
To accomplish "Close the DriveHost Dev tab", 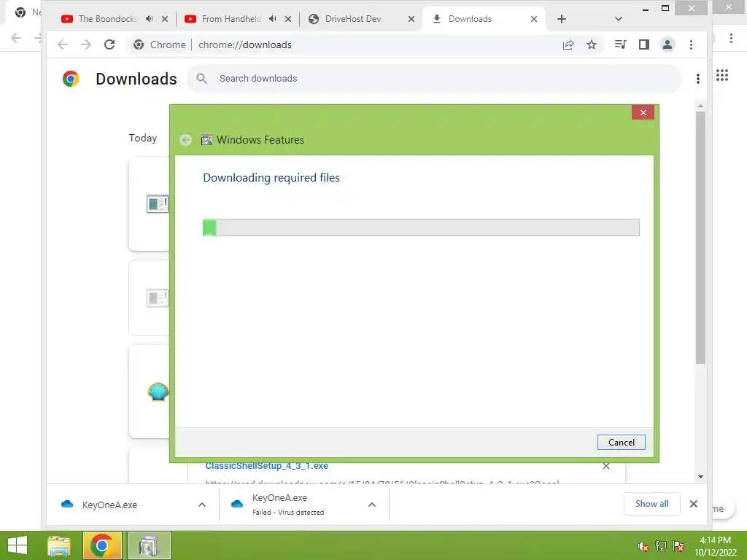I will [x=411, y=19].
